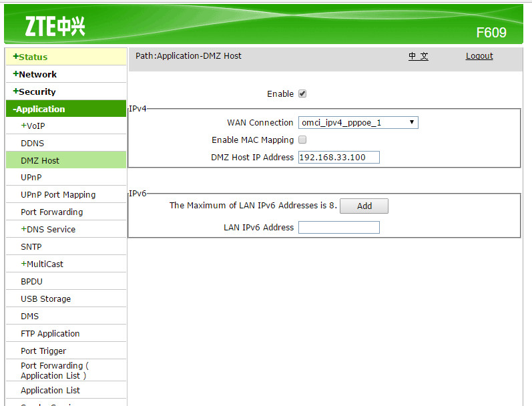The width and height of the screenshot is (532, 406).
Task: Click the Add IPv6 address button
Action: tap(364, 206)
